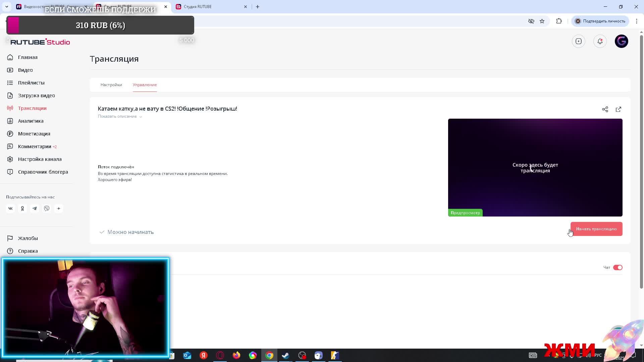
Task: Click the VK social icon
Action: click(x=10, y=208)
